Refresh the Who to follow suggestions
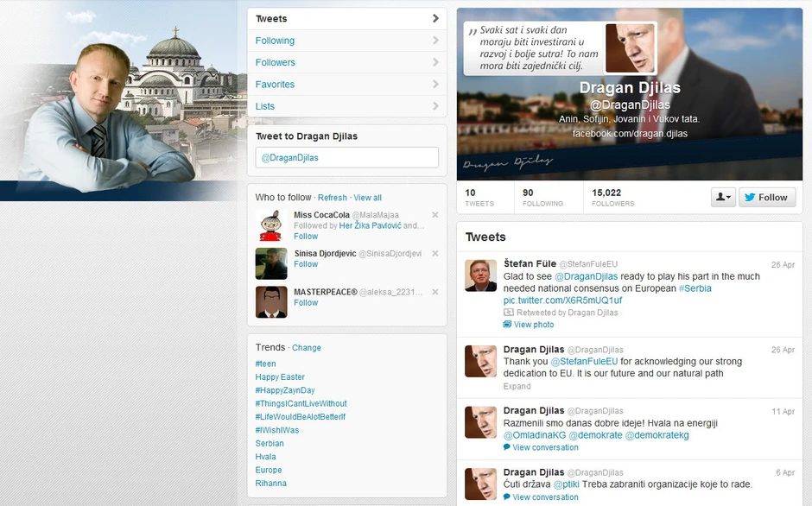Screen dimensions: 812x506 (332, 198)
